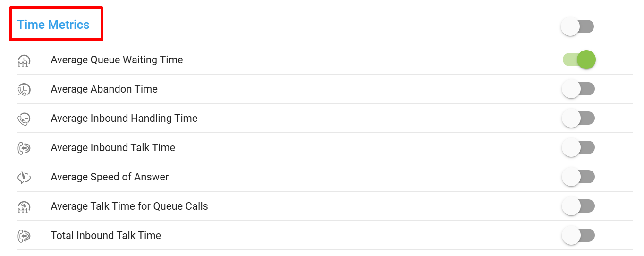Disable the Average Queue Waiting Time toggle

(x=579, y=60)
